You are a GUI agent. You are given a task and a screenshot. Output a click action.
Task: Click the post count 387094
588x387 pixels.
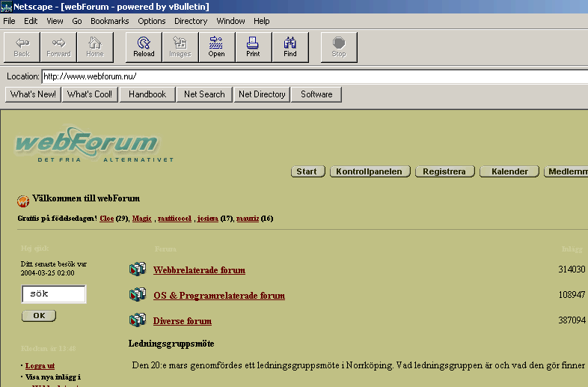[572, 320]
